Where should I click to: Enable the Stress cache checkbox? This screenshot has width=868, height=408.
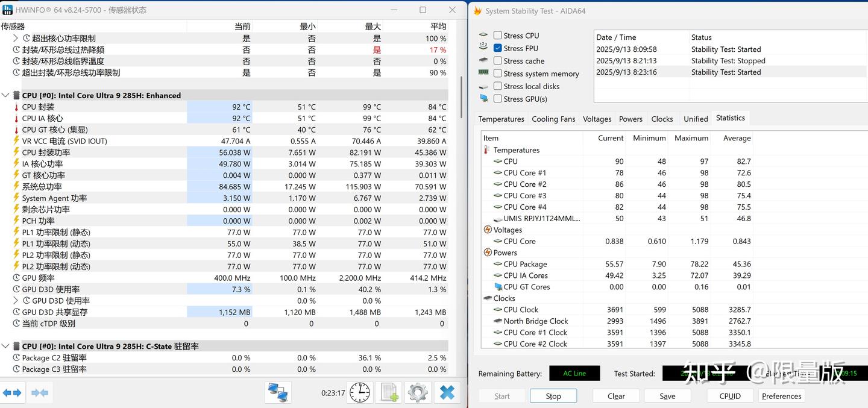[497, 61]
